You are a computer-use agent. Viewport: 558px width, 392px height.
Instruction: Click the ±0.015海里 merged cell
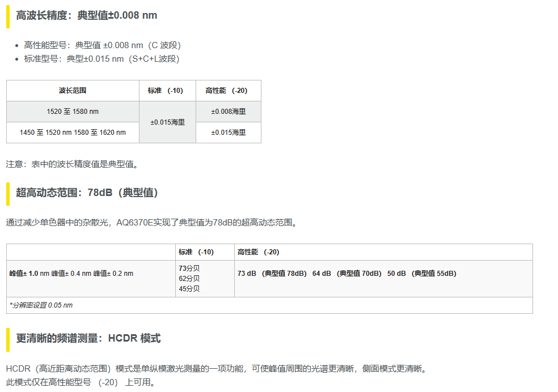pyautogui.click(x=167, y=122)
